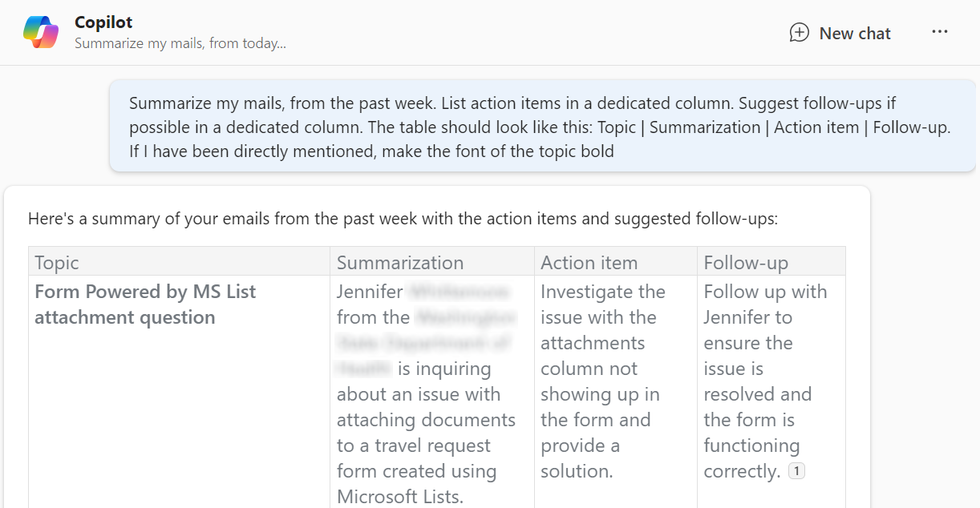Click the circled plus New chat icon
The image size is (980, 508).
pos(799,33)
